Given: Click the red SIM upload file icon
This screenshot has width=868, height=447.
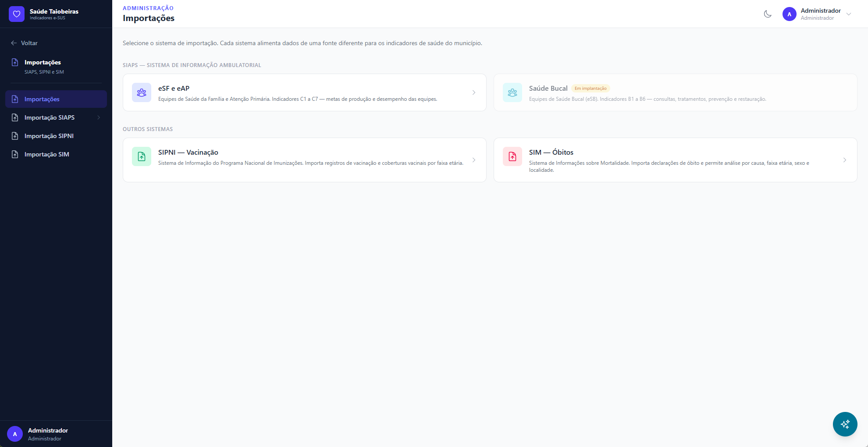Looking at the screenshot, I should pos(512,156).
